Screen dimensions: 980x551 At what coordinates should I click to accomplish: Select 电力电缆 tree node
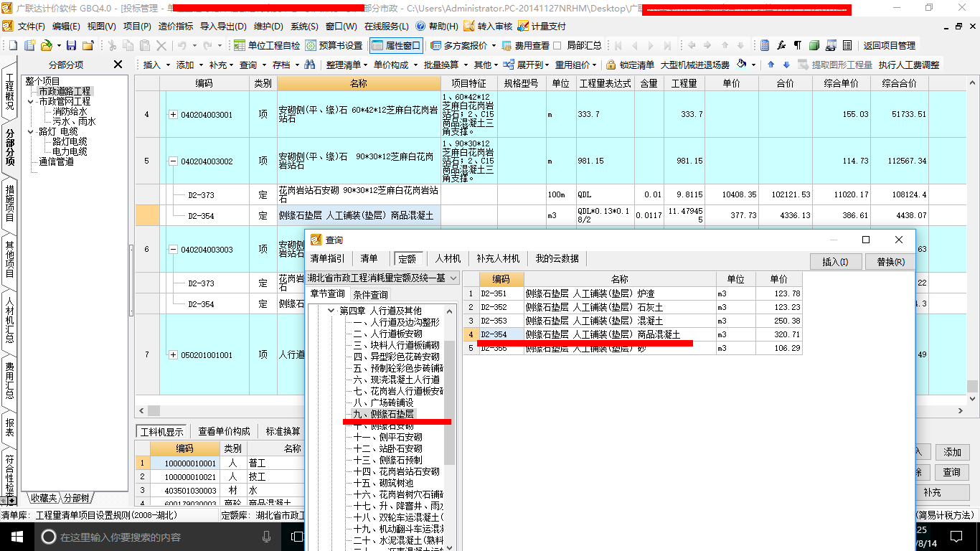point(70,152)
